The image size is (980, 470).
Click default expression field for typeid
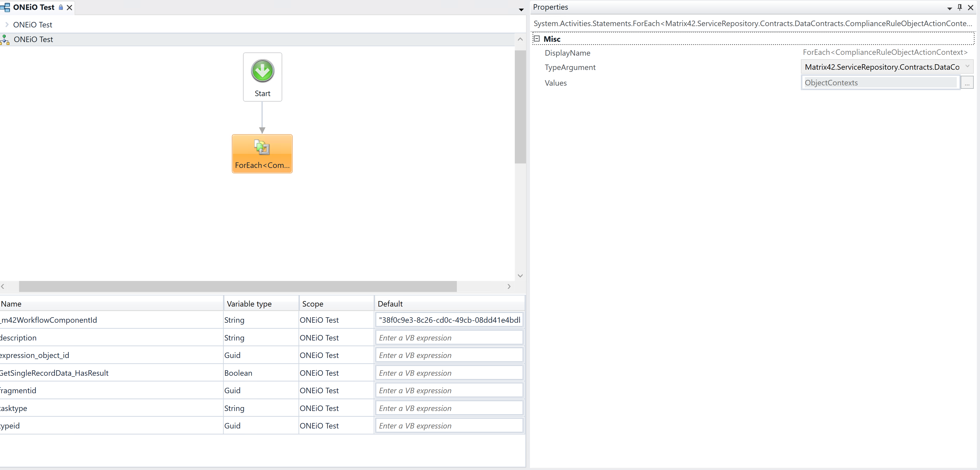[x=449, y=425]
